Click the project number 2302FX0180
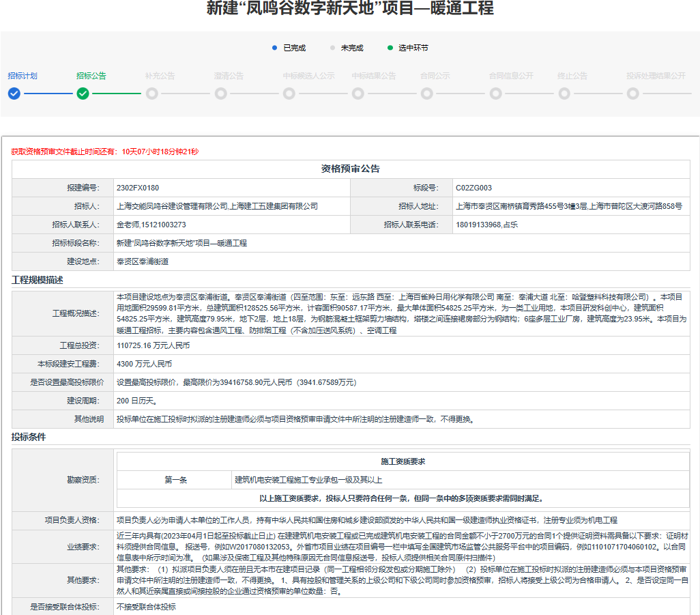 [x=138, y=188]
